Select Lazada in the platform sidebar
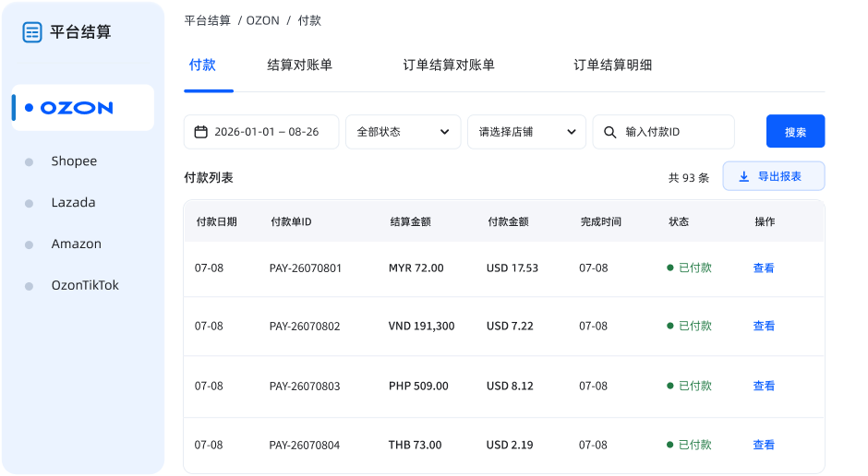The height and width of the screenshot is (476, 868). (x=73, y=203)
